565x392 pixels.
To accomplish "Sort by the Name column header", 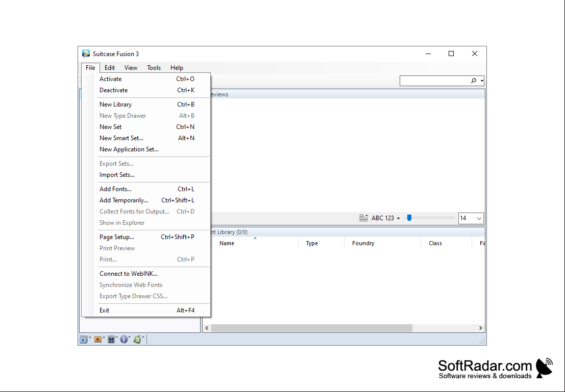I will tap(255, 243).
